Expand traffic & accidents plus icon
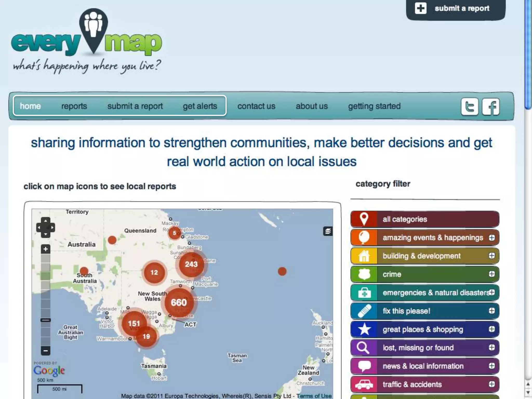The image size is (532, 399). pos(491,384)
